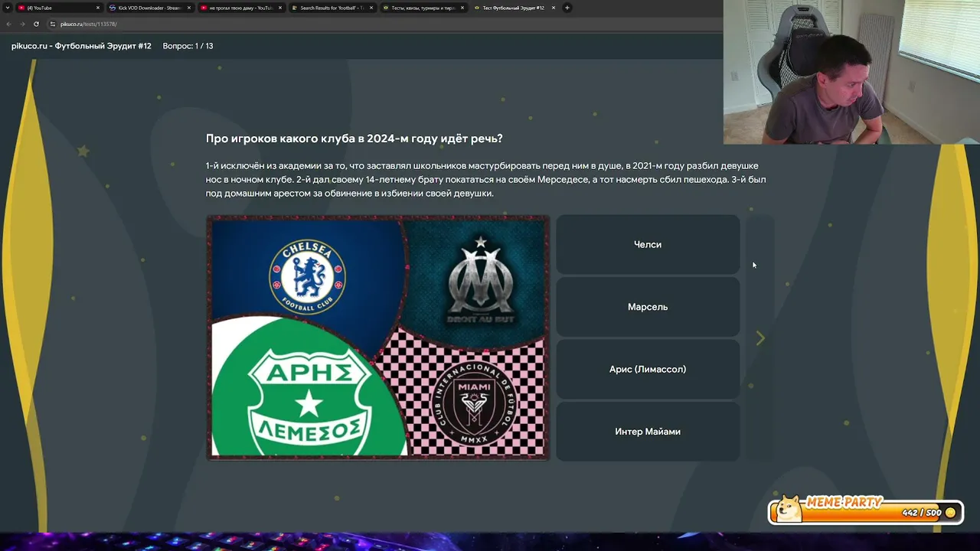Click the 'Вопрос: 1 / 13' counter
Viewport: 980px width, 551px height.
point(188,46)
